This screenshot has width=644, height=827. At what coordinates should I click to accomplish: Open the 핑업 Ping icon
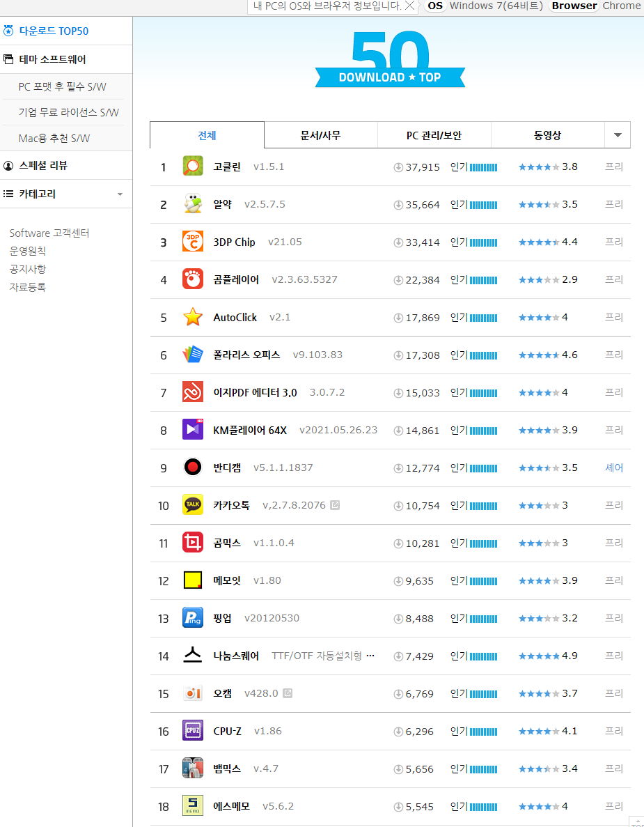[x=193, y=618]
